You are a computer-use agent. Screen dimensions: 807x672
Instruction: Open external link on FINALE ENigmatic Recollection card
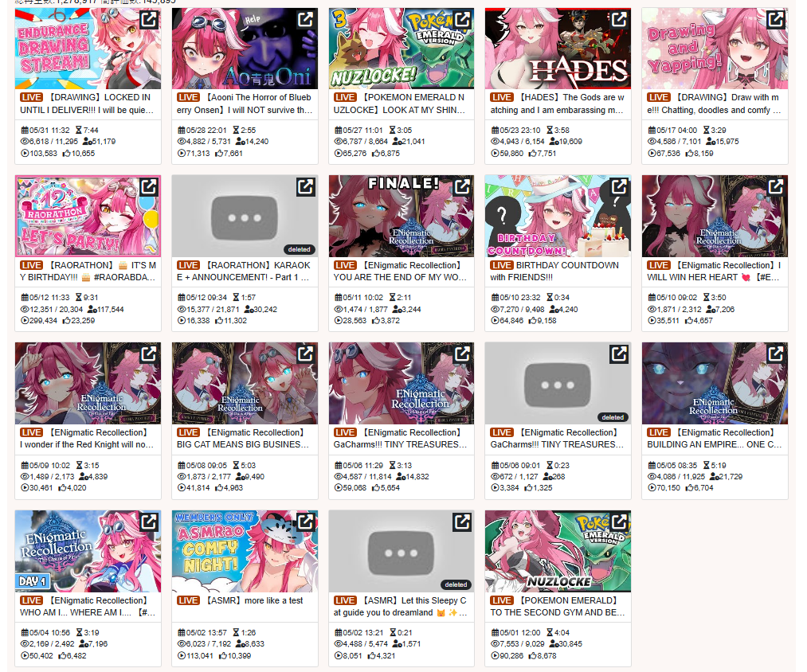462,187
